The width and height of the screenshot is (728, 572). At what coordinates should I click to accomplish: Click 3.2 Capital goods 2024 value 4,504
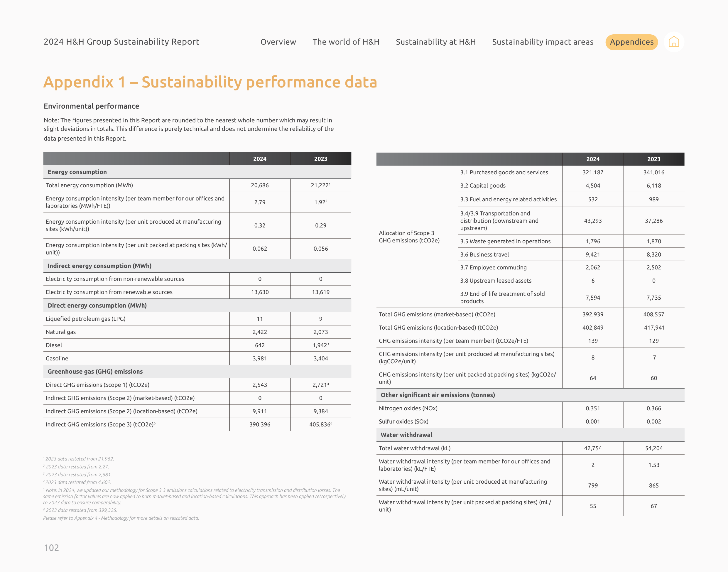pos(593,185)
